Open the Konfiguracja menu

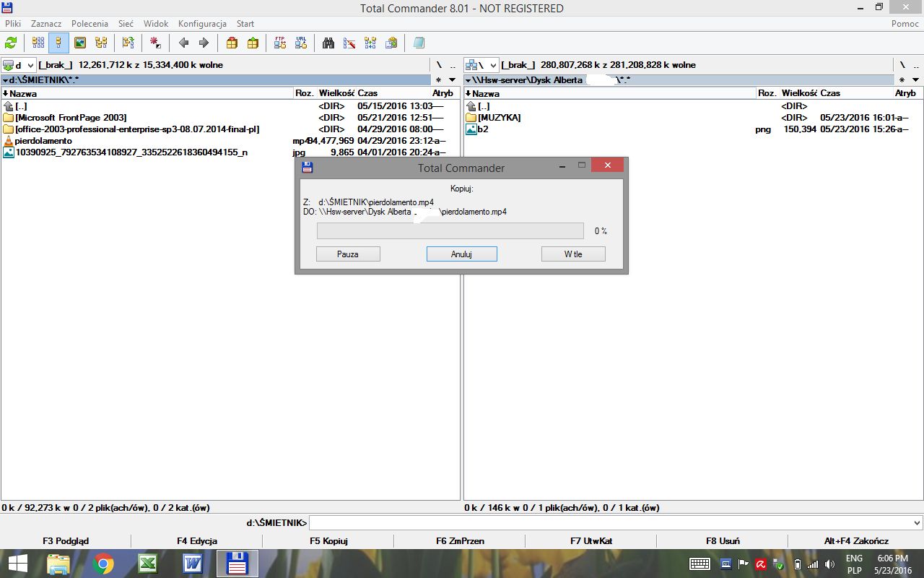[x=202, y=24]
